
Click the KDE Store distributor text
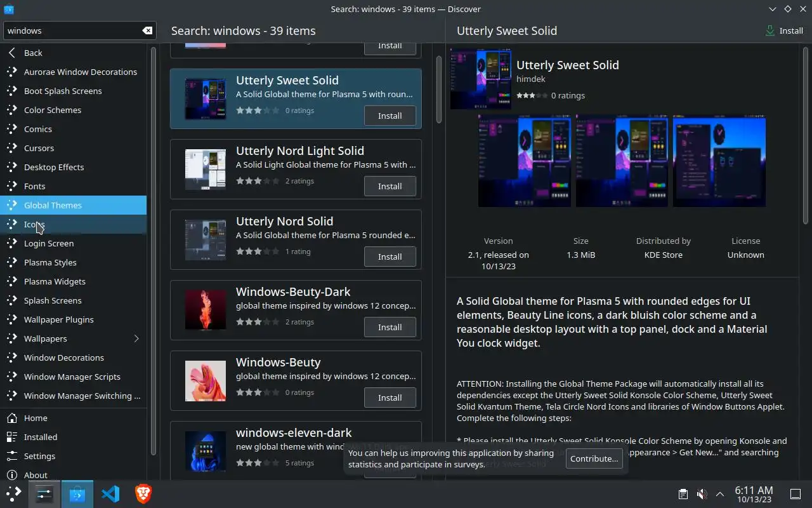click(663, 255)
